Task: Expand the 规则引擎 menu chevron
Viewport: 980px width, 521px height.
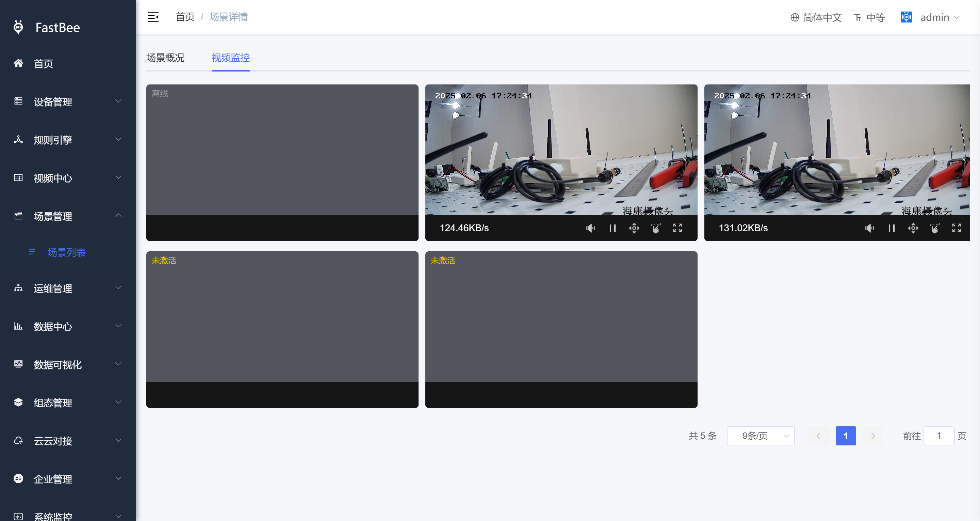Action: 118,139
